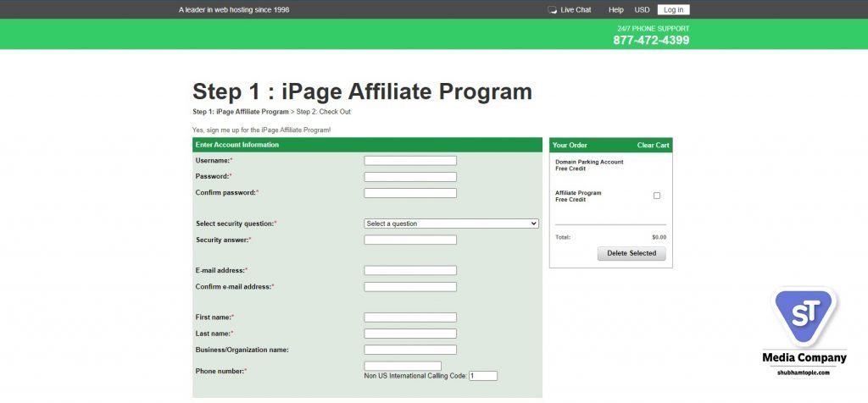Focus the Password field
Viewport: 868px width, 403px height.
point(410,177)
